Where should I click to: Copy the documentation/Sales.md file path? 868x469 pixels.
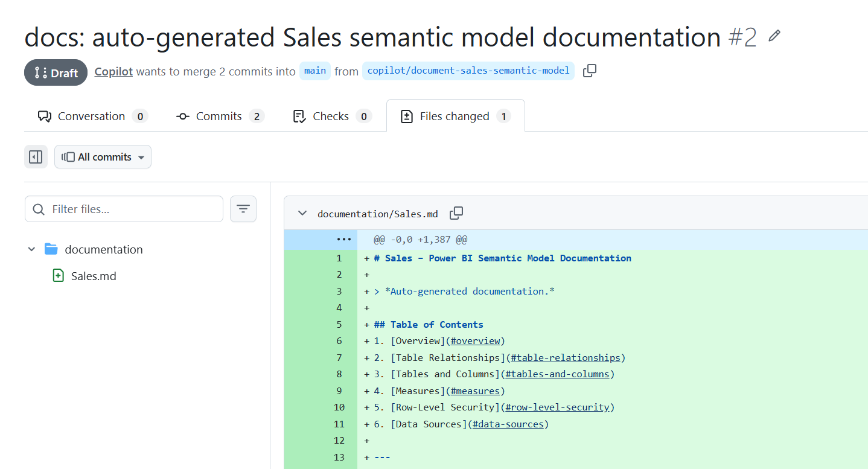pos(456,213)
